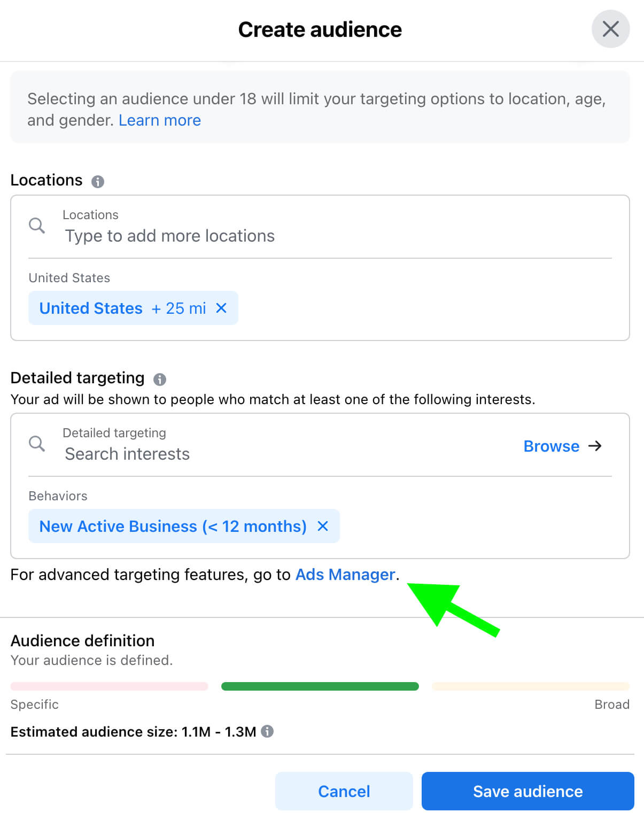Click the Locations info icon

97,182
